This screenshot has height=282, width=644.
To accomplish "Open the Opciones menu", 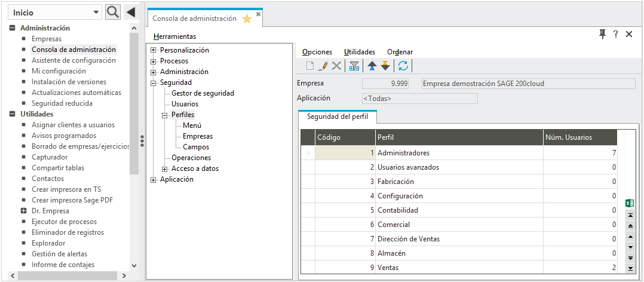I will pos(317,52).
